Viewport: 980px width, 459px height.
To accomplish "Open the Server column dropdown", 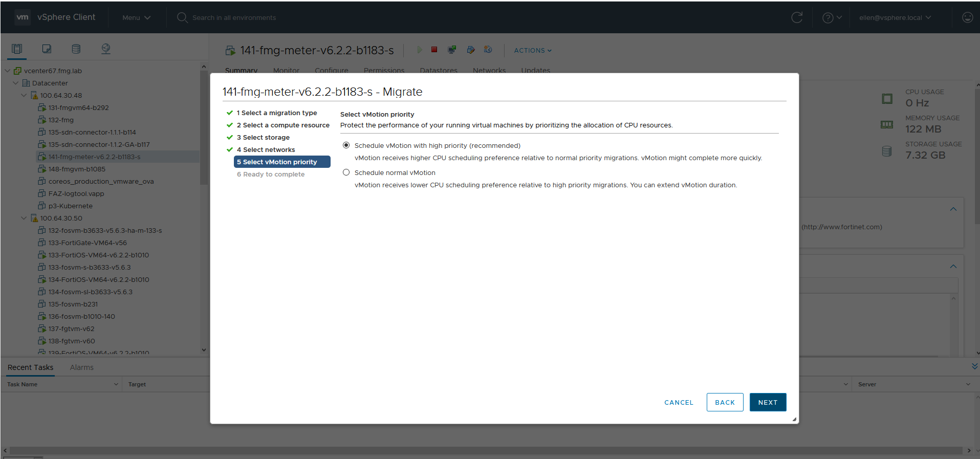I will pyautogui.click(x=968, y=384).
